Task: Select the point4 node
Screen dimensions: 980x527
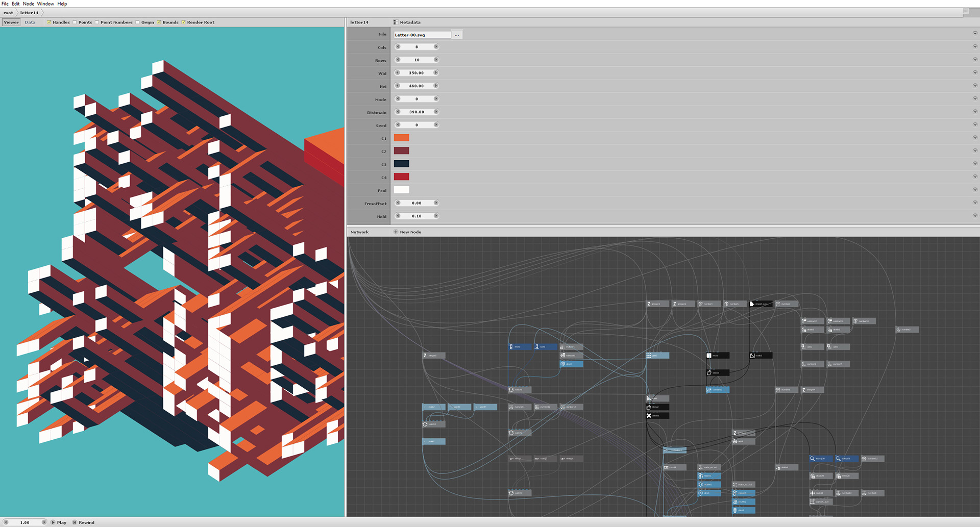Action: 485,407
